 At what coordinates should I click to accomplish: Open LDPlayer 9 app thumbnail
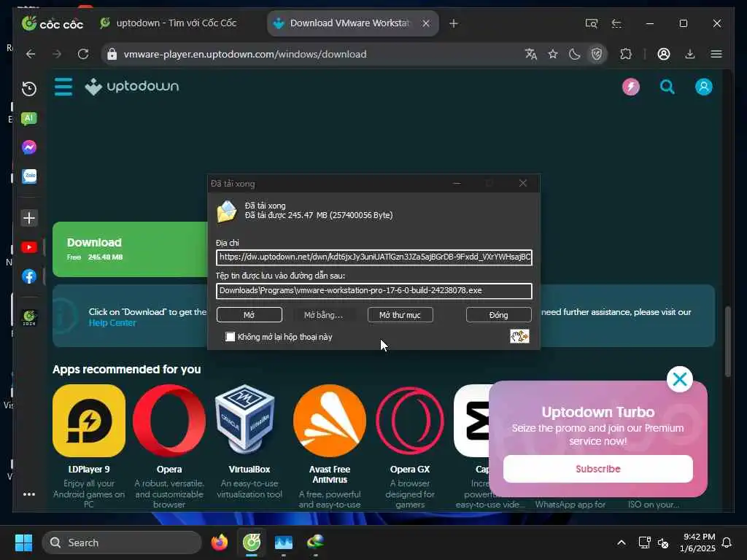click(89, 421)
